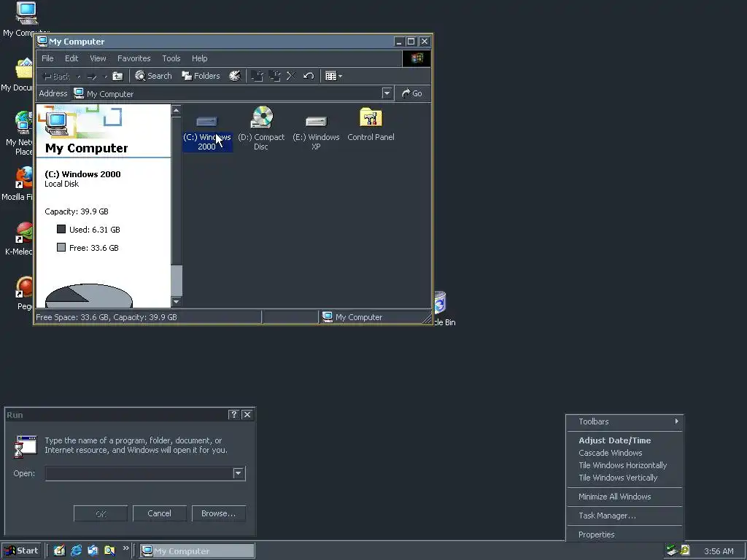The width and height of the screenshot is (747, 560).
Task: Click the Free space gray color swatch
Action: point(61,247)
